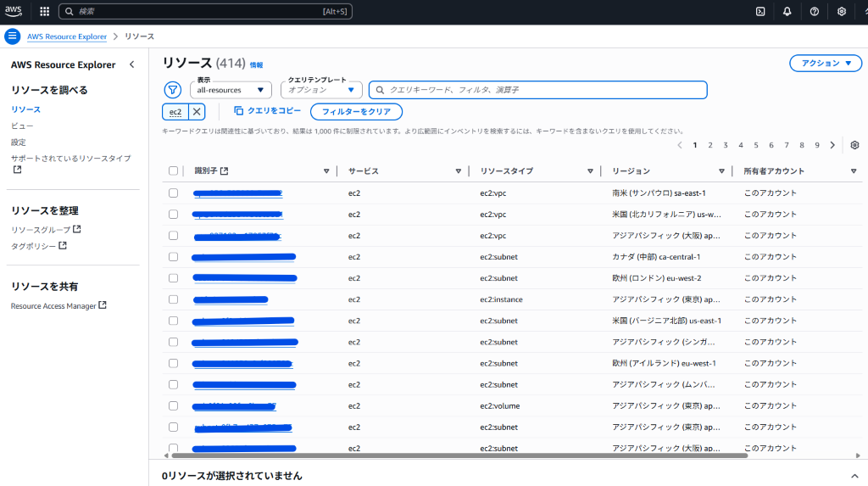Open 設定 in the sidebar
Screen dimensions: 868x486
[x=19, y=142]
